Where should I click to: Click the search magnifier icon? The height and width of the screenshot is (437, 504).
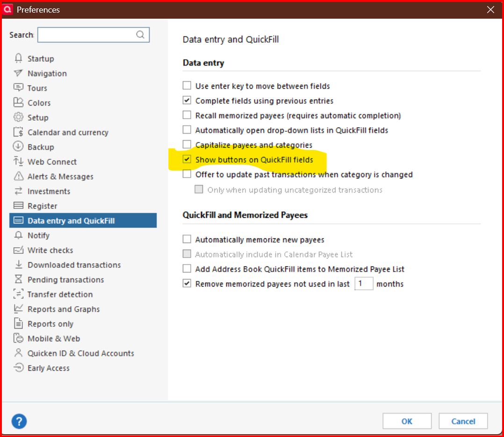click(140, 35)
